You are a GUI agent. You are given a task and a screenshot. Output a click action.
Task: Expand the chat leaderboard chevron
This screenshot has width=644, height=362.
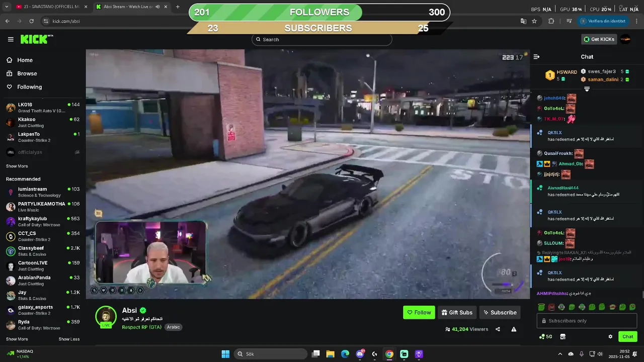pos(587,89)
